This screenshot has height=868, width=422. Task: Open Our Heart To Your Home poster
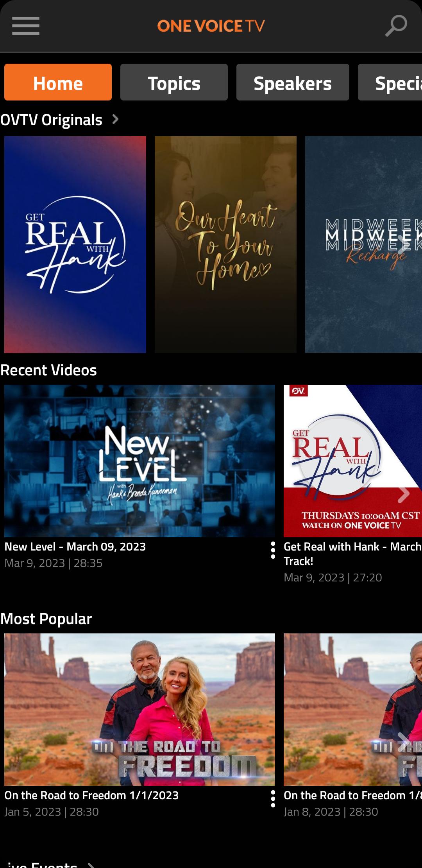(x=225, y=244)
